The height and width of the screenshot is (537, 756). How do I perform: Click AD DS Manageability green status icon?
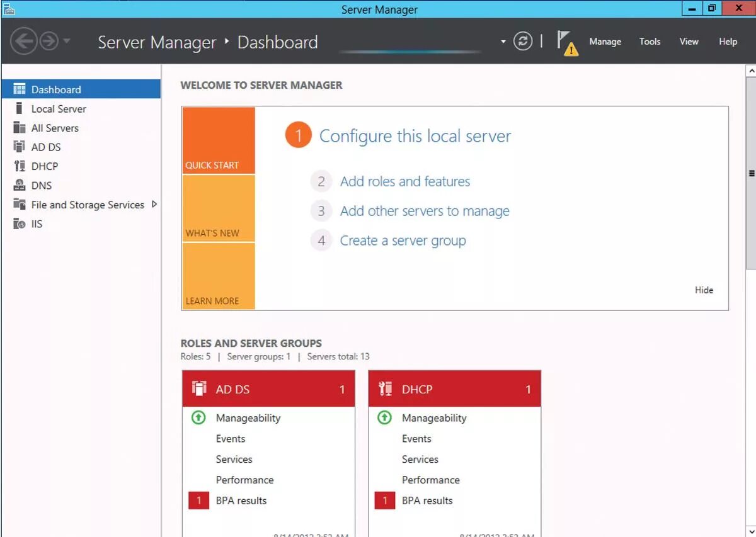tap(198, 417)
